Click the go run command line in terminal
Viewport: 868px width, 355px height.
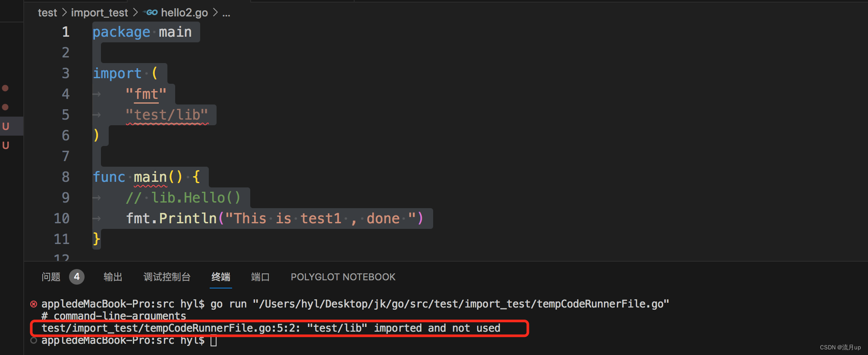pos(440,304)
